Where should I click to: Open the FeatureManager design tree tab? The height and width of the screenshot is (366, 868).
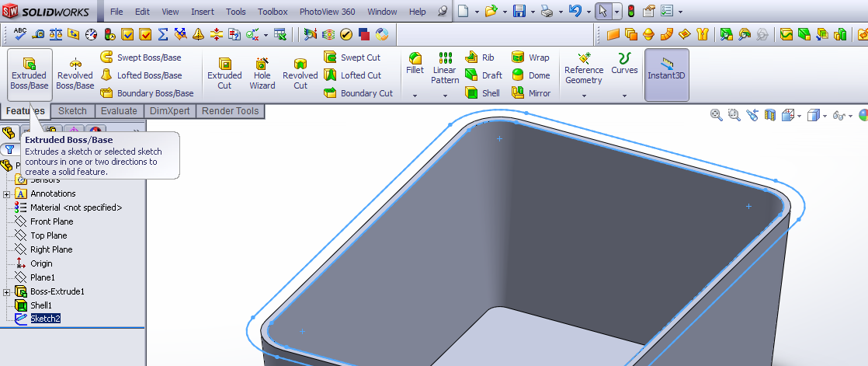8,132
